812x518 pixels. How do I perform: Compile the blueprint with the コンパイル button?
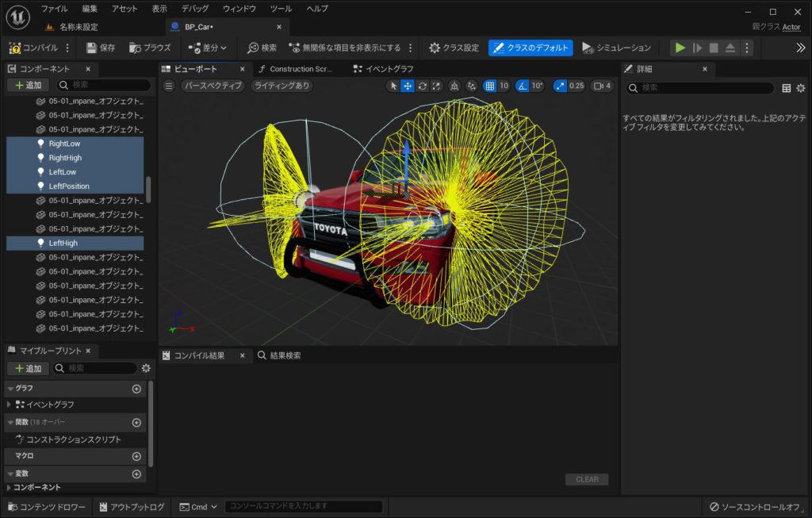click(x=33, y=48)
